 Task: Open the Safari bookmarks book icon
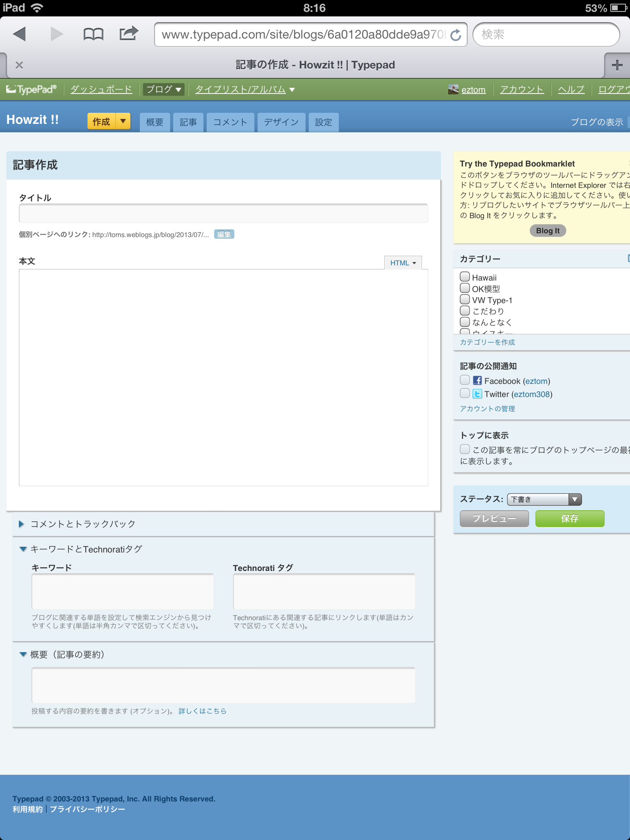(x=93, y=34)
